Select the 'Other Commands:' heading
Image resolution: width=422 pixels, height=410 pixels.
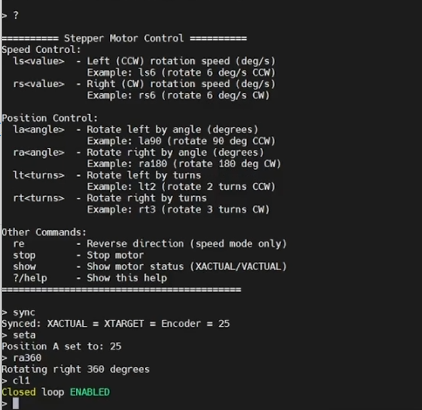tap(44, 232)
